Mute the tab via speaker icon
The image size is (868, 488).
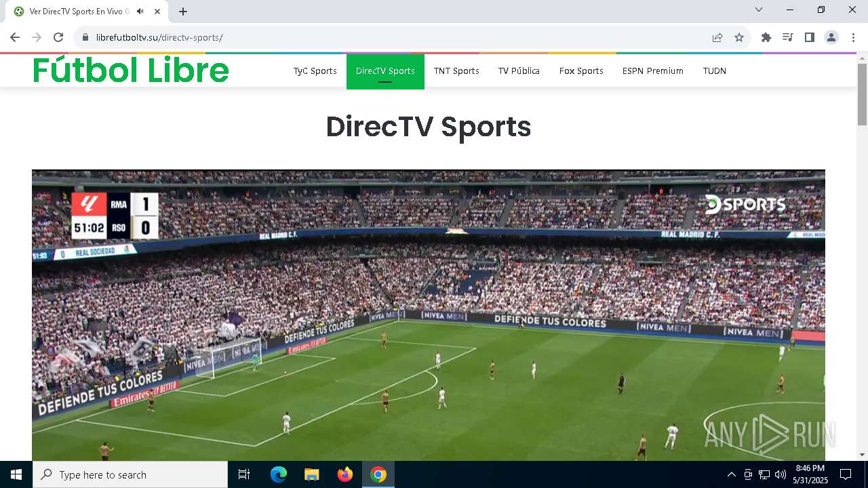click(140, 12)
